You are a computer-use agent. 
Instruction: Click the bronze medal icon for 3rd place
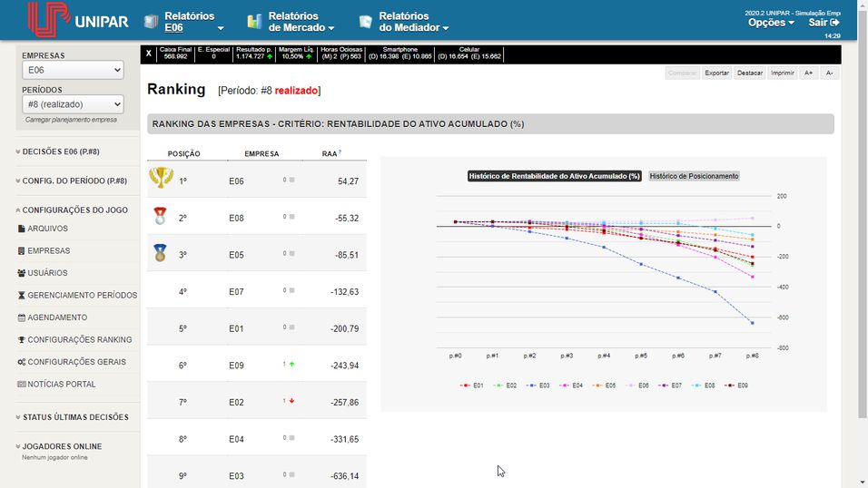coord(160,253)
